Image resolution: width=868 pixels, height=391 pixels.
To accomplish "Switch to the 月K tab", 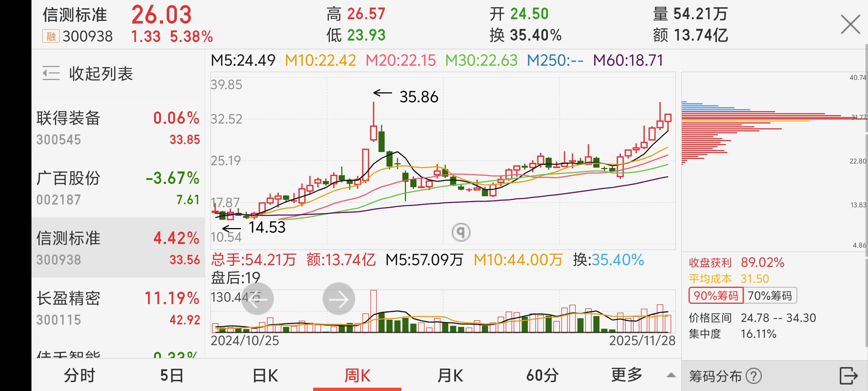I will tap(450, 375).
